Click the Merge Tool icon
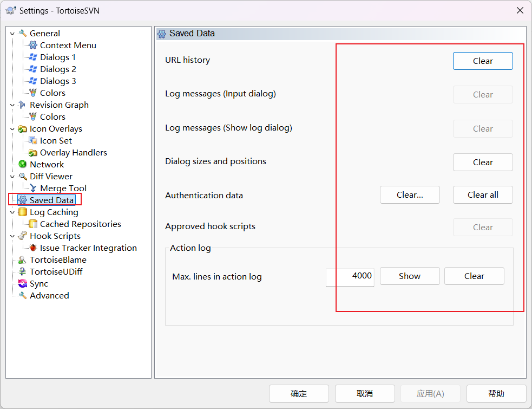 click(x=33, y=188)
